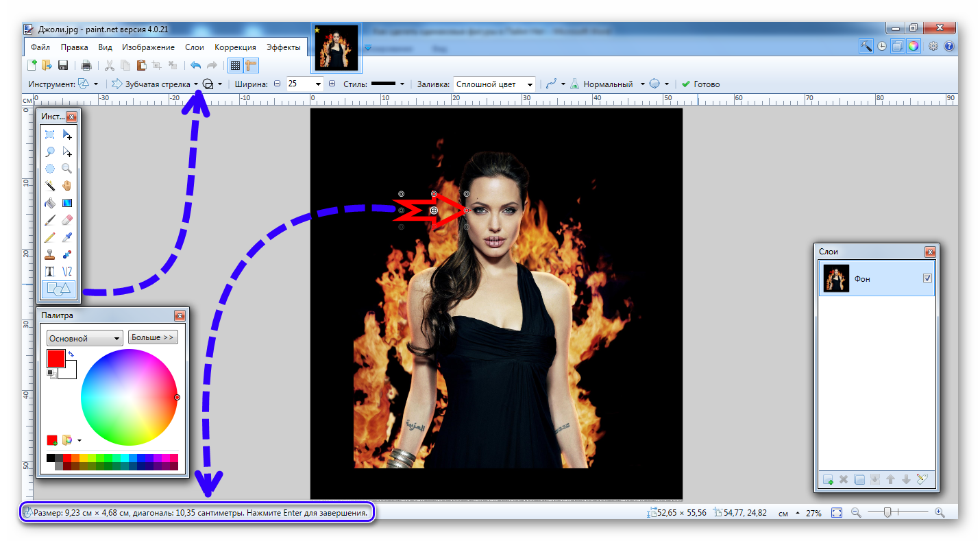980x541 pixels.
Task: Toggle the rulers button
Action: (251, 66)
